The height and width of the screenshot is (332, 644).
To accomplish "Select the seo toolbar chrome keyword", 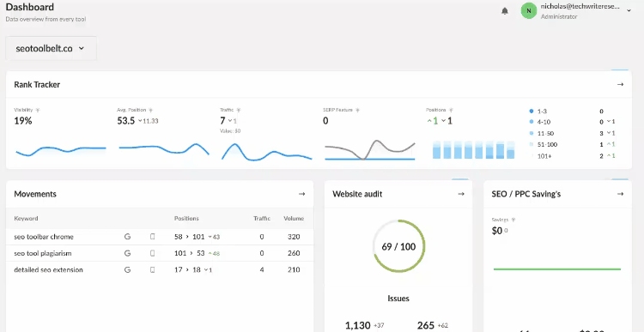I will point(44,237).
